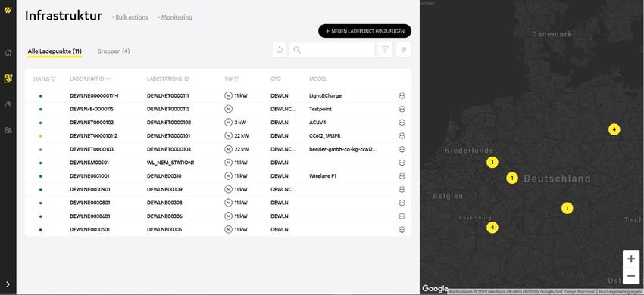644x295 pixels.
Task: Click model Light&Charge
Action: (325, 95)
